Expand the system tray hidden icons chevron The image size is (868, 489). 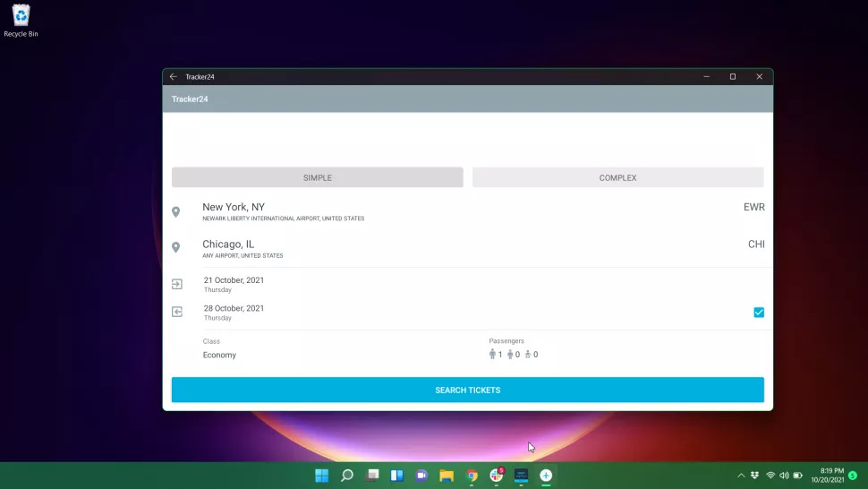pos(741,476)
